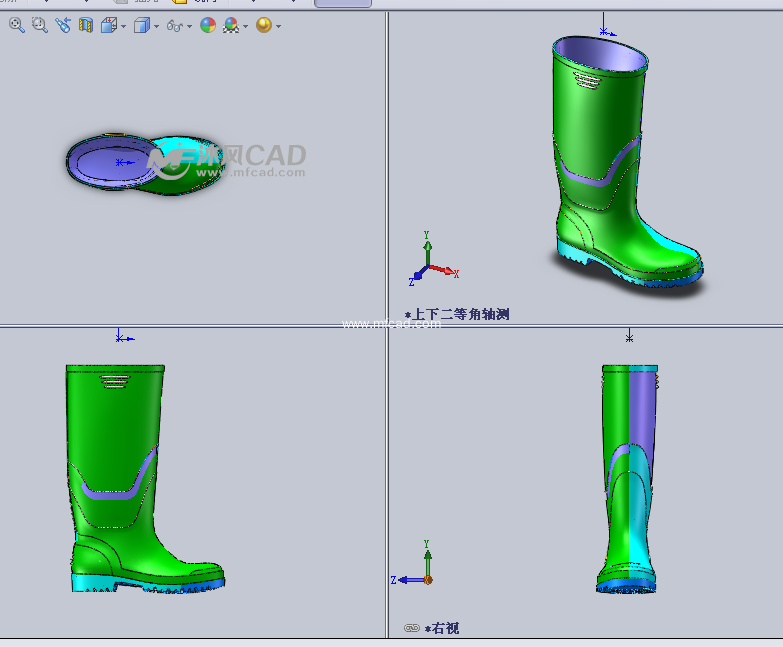Click the Edit Appearance color ball icon
Viewport: 783px width, 647px height.
pyautogui.click(x=208, y=25)
